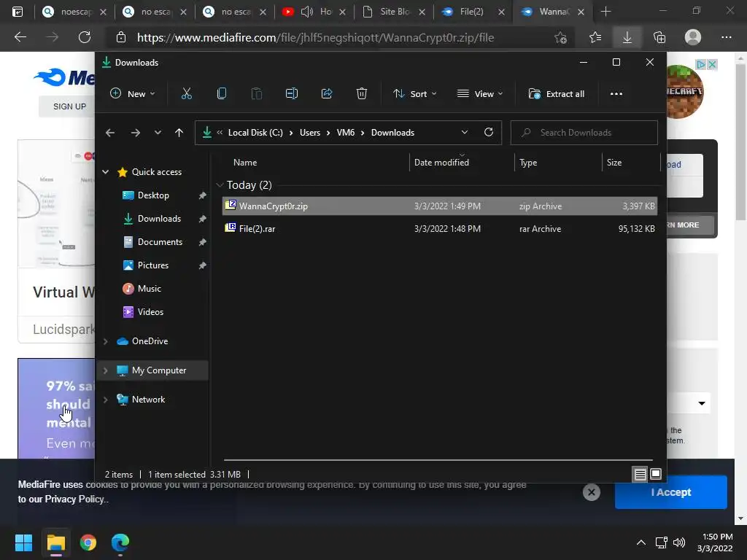747x560 pixels.
Task: Click the Rename icon in Explorer toolbar
Action: [x=292, y=94]
